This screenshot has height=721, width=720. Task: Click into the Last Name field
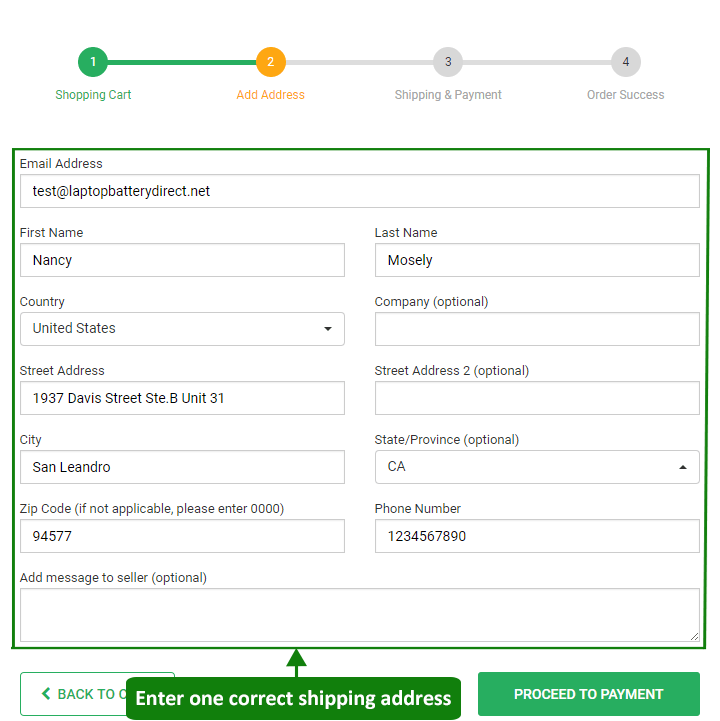click(x=537, y=260)
